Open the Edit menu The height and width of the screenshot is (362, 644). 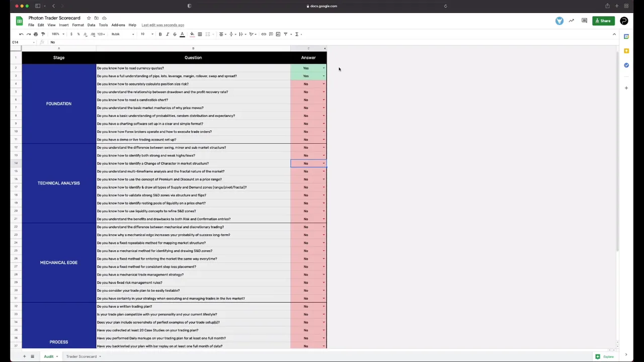[x=41, y=25]
